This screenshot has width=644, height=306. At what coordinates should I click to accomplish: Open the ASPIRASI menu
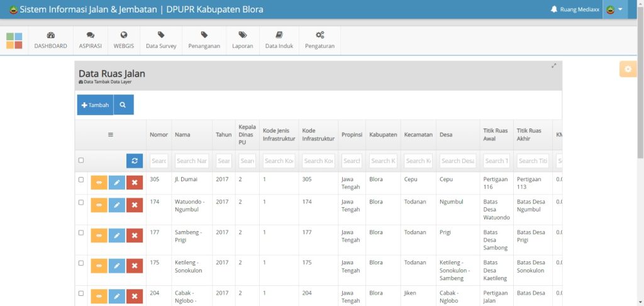coord(91,40)
